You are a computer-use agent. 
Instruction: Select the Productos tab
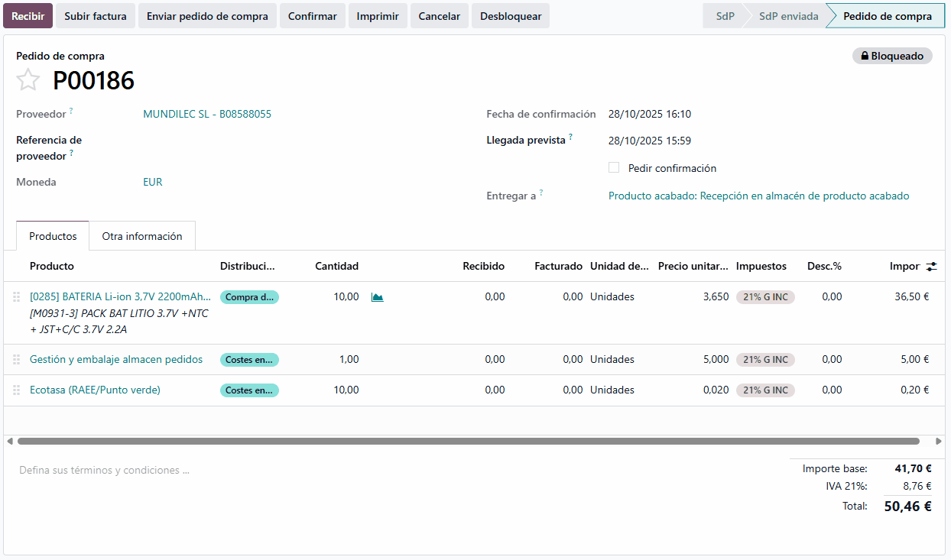53,236
